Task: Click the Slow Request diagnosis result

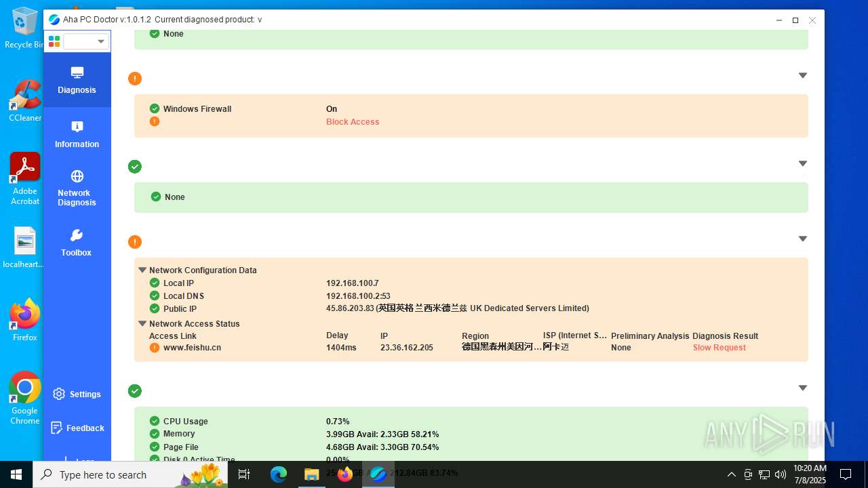Action: (719, 348)
